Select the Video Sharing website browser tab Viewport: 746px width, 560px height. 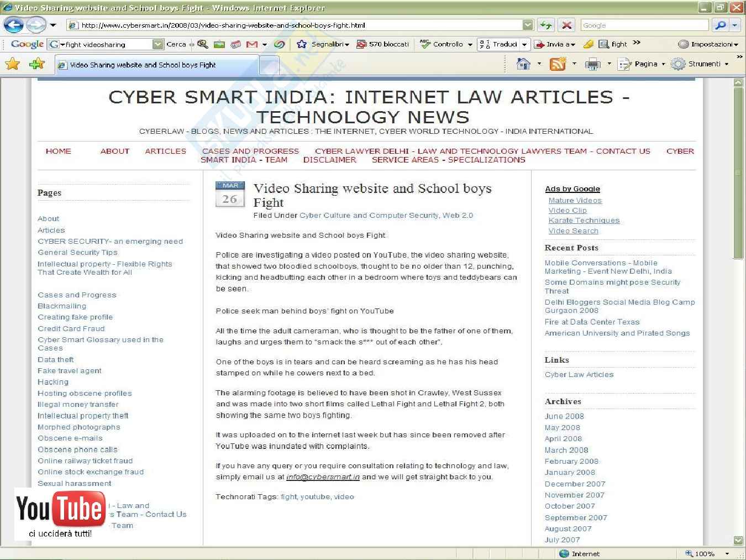157,65
